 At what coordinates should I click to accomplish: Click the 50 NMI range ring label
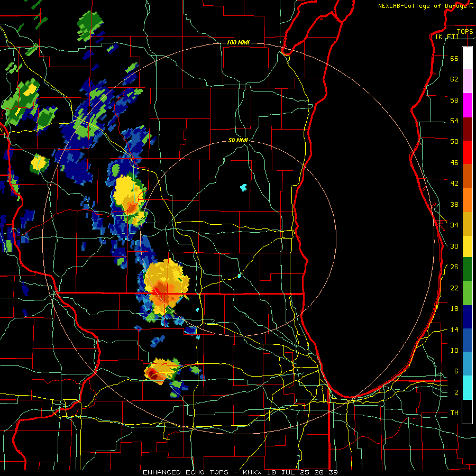tap(238, 140)
